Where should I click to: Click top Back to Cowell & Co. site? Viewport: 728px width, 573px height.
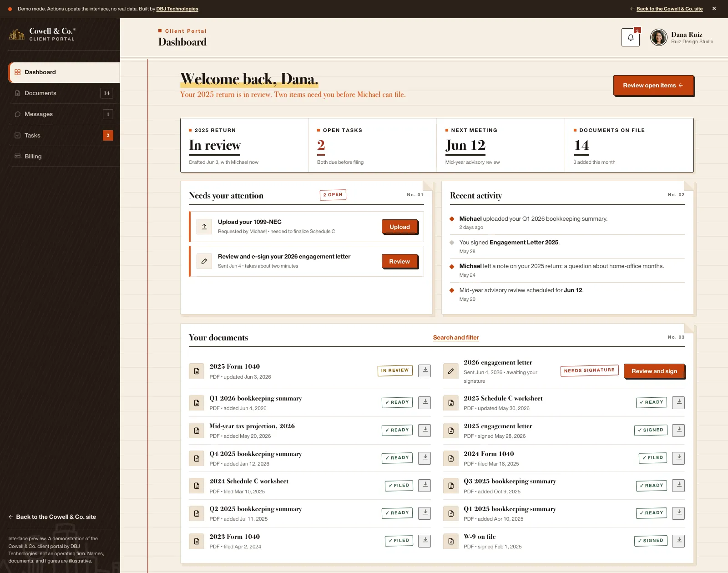click(x=667, y=9)
